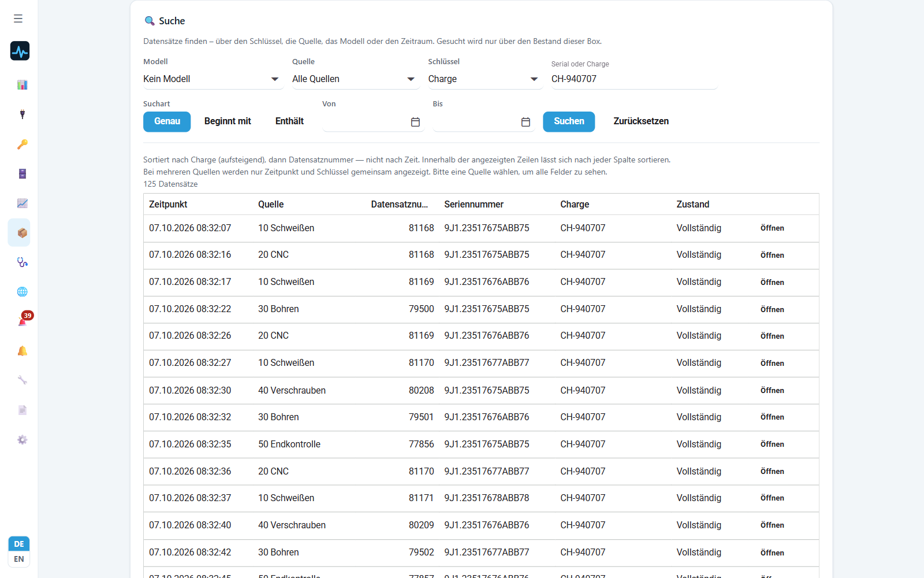Switch language to EN
This screenshot has width=924, height=578.
19,559
